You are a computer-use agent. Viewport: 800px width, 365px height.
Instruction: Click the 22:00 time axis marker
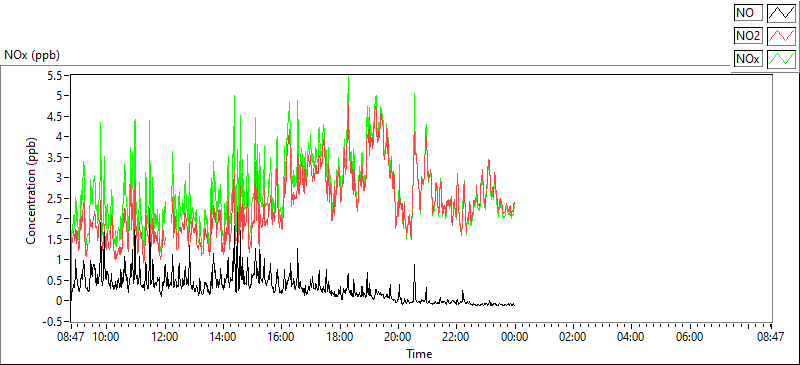[456, 337]
